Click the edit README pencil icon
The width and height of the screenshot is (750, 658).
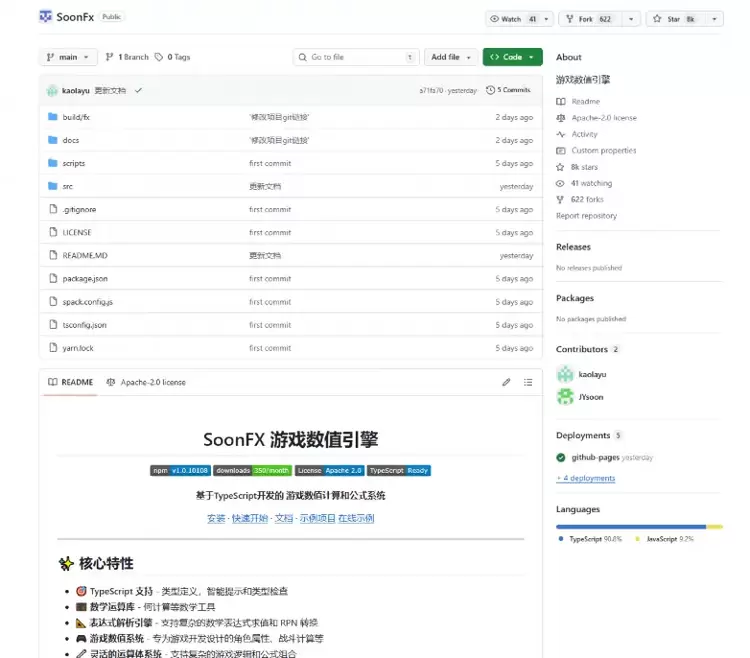[x=506, y=382]
